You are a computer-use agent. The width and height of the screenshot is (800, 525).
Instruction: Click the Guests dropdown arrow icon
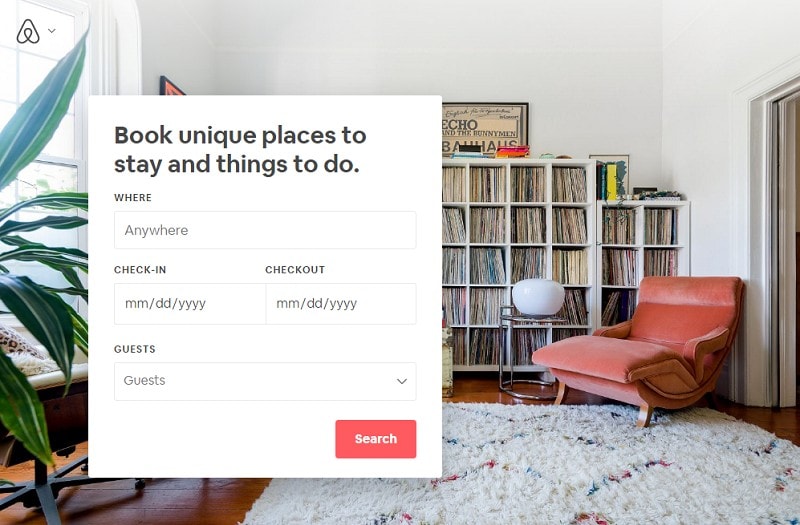tap(402, 381)
